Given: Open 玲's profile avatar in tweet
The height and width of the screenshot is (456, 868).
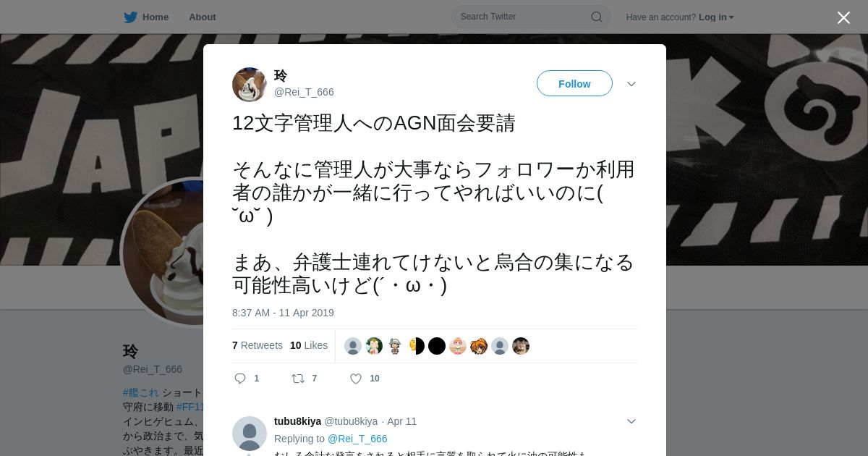Looking at the screenshot, I should [250, 85].
